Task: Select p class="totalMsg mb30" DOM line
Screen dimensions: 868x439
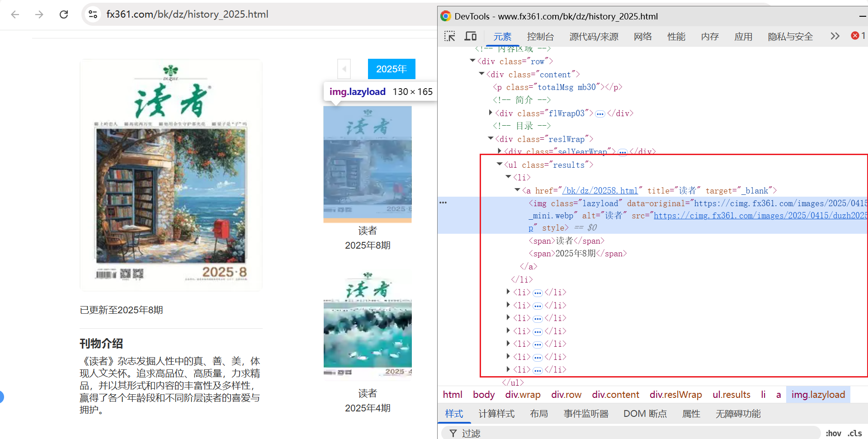Action: (557, 87)
